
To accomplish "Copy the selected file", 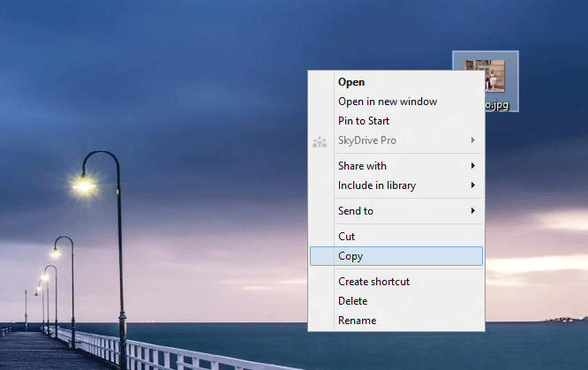I will click(x=351, y=256).
